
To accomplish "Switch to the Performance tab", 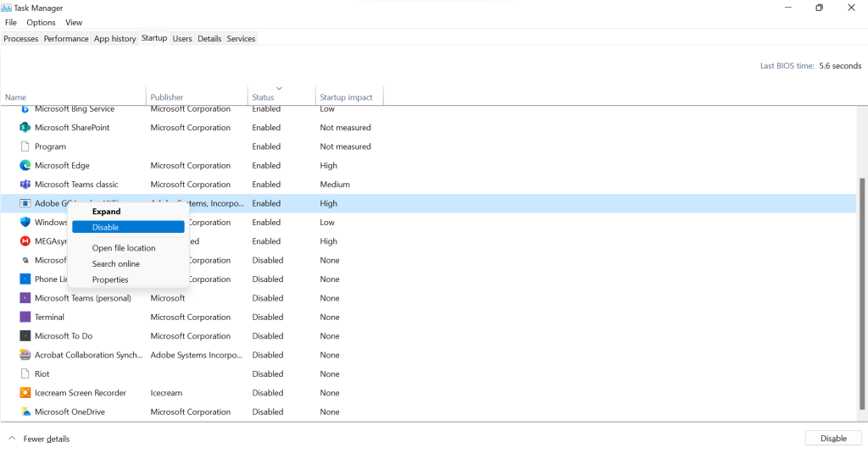I will [x=66, y=39].
